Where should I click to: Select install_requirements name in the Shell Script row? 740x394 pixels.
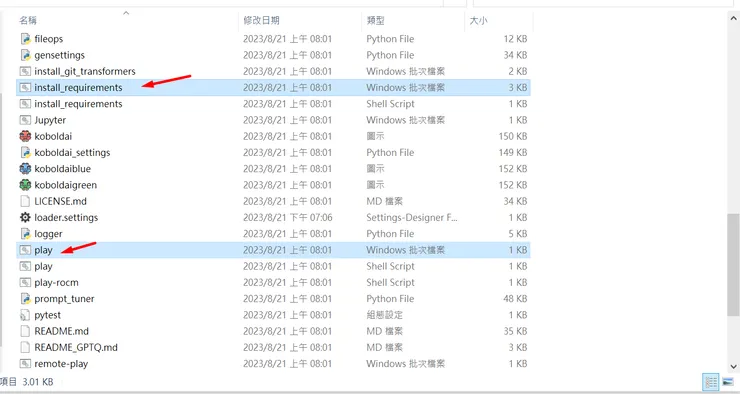[78, 104]
